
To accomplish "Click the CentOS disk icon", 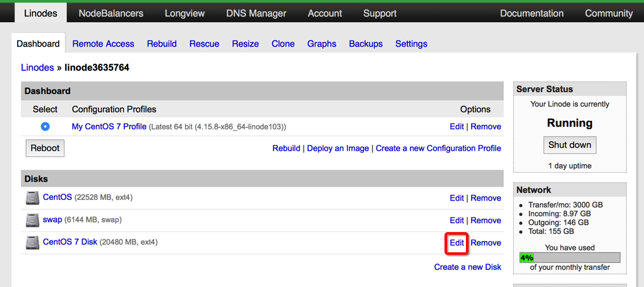I will 32,198.
